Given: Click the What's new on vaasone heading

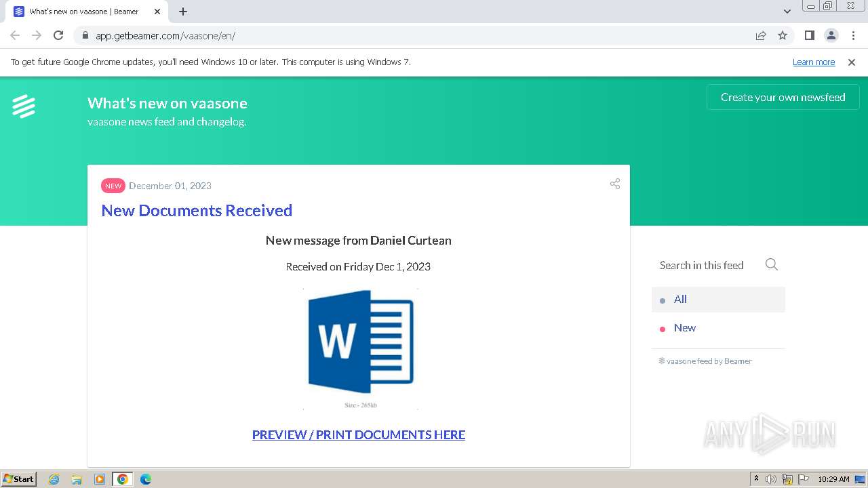Looking at the screenshot, I should [x=167, y=103].
